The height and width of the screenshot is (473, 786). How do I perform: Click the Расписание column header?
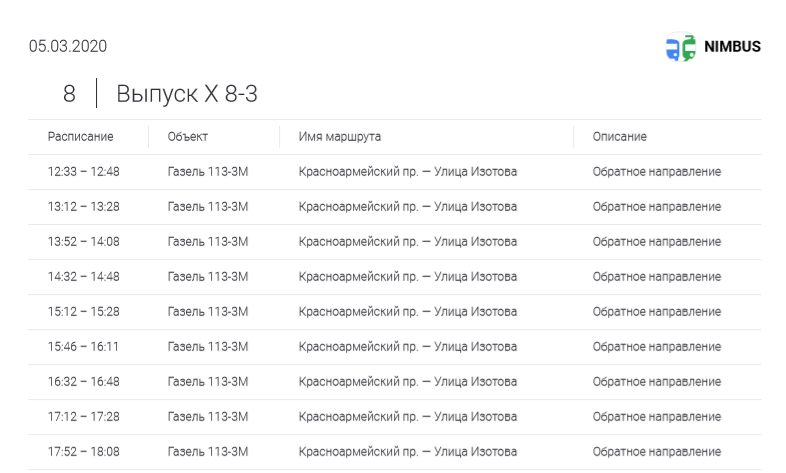coord(81,137)
